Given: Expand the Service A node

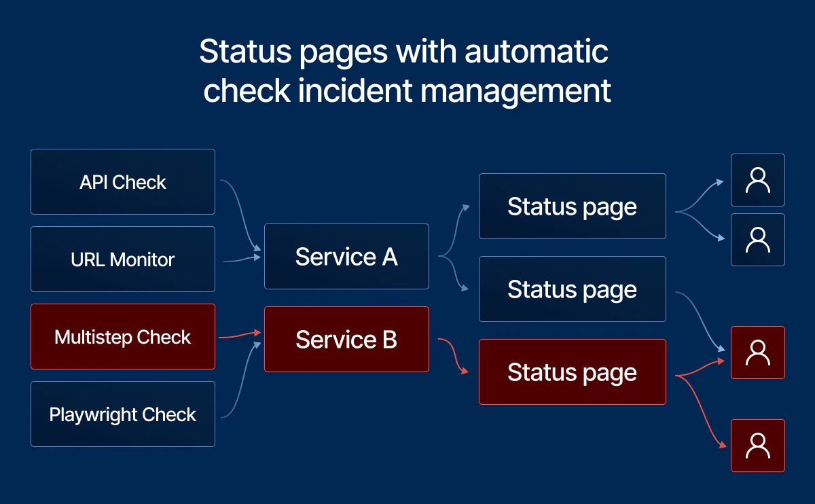Looking at the screenshot, I should [346, 257].
